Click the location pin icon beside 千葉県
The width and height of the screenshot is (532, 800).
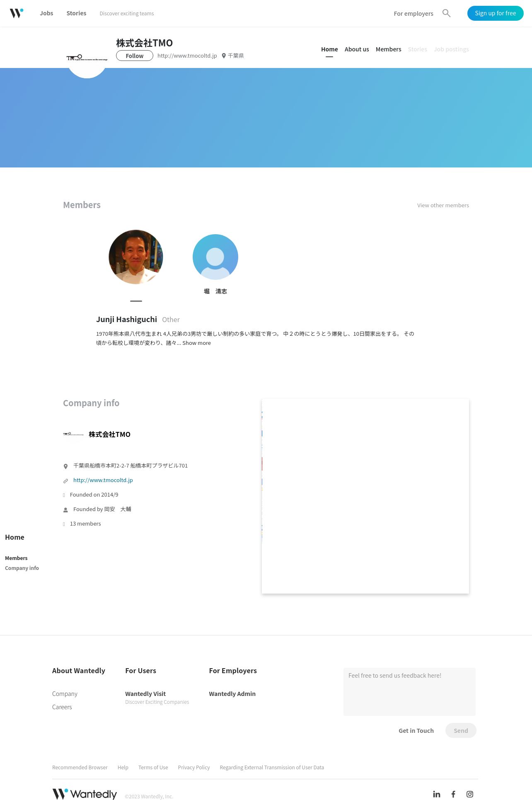(224, 56)
